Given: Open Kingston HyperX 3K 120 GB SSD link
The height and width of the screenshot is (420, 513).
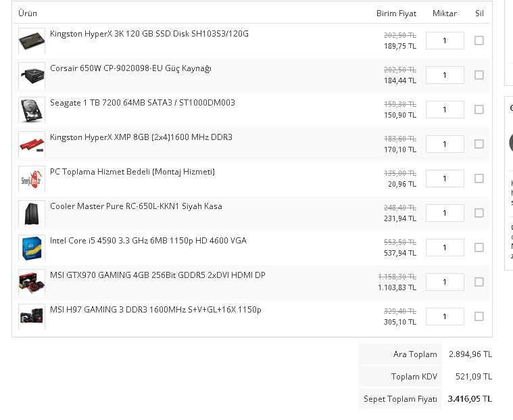Looking at the screenshot, I should [149, 34].
